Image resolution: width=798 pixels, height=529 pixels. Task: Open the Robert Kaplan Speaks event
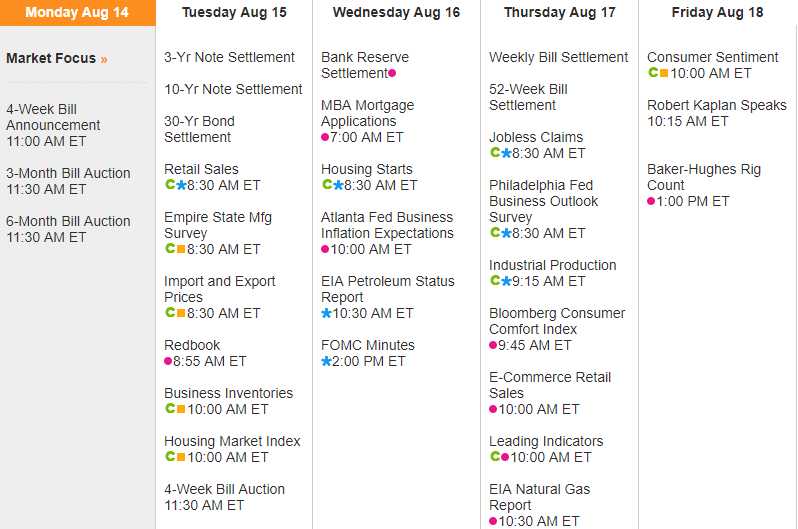click(716, 105)
